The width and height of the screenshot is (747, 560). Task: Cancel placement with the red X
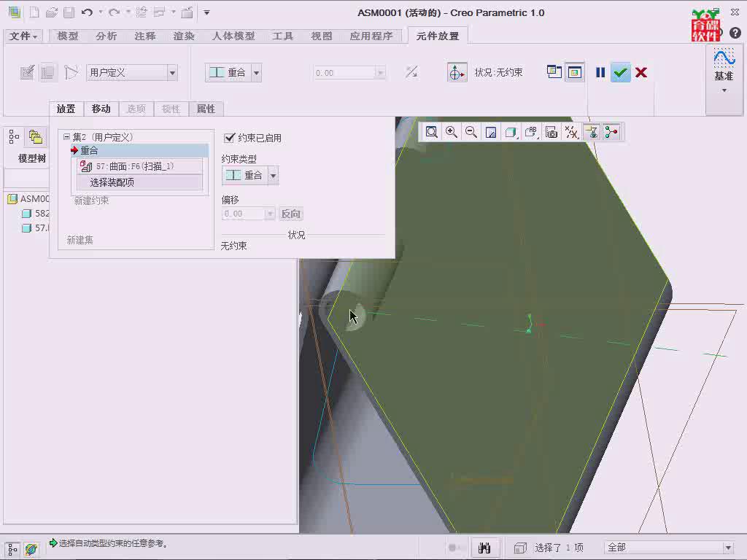tap(641, 72)
